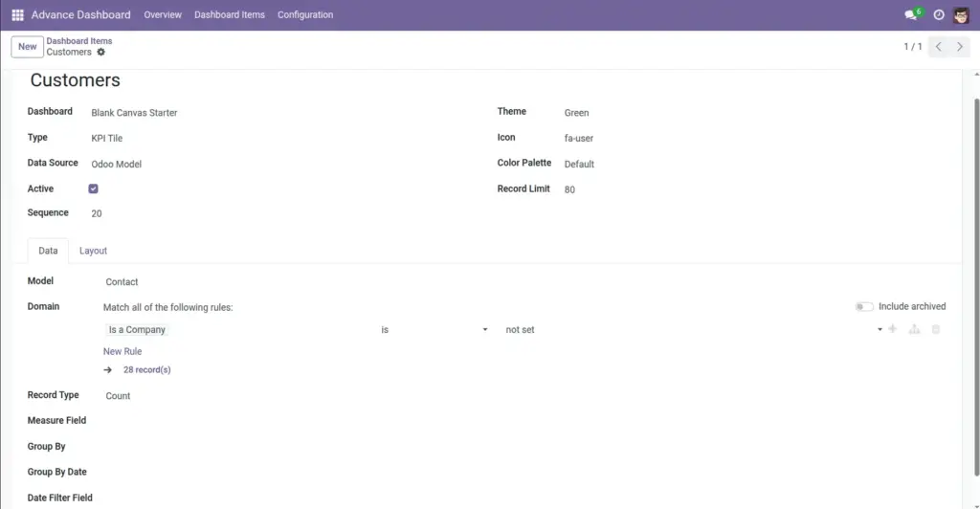Screen dimensions: 980x509
Task: Open the Theme field showing Green
Action: coord(756,113)
